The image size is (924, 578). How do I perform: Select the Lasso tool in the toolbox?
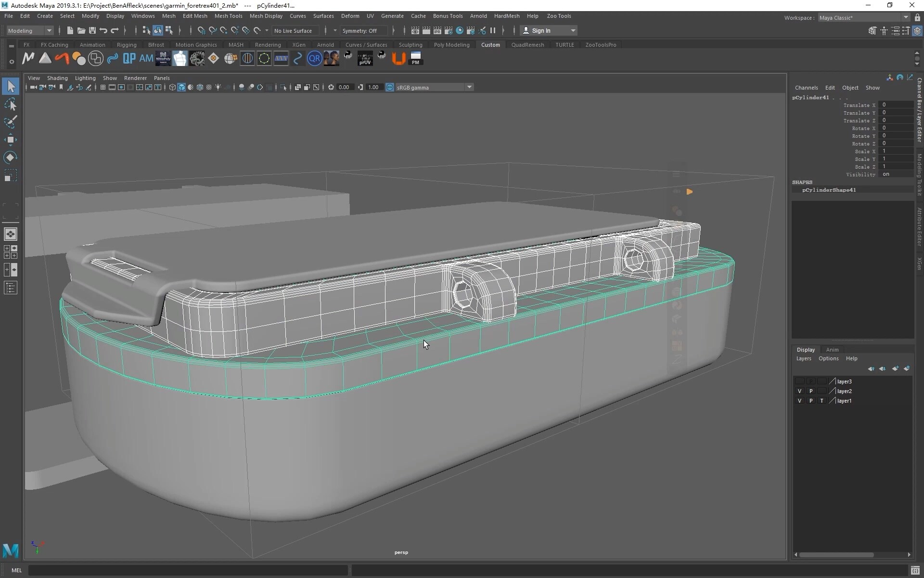tap(11, 105)
